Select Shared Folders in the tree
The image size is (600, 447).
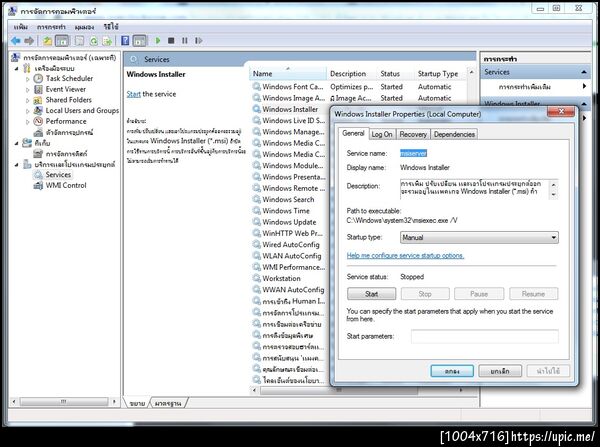click(x=68, y=100)
